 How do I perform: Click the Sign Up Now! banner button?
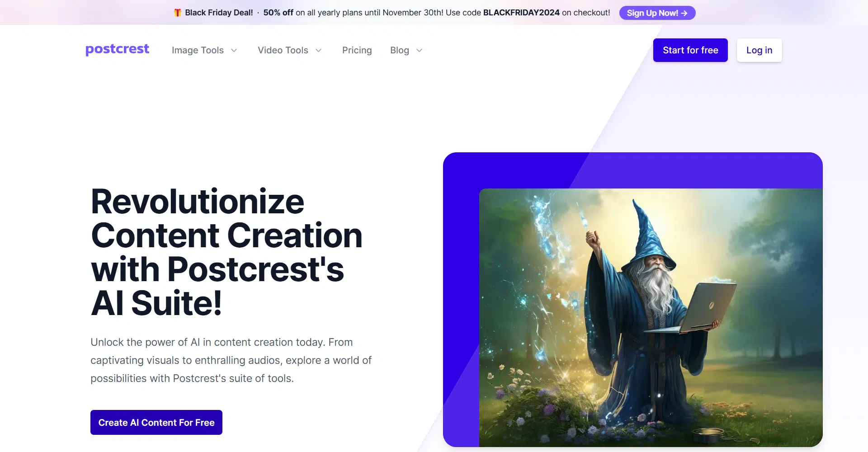(657, 13)
